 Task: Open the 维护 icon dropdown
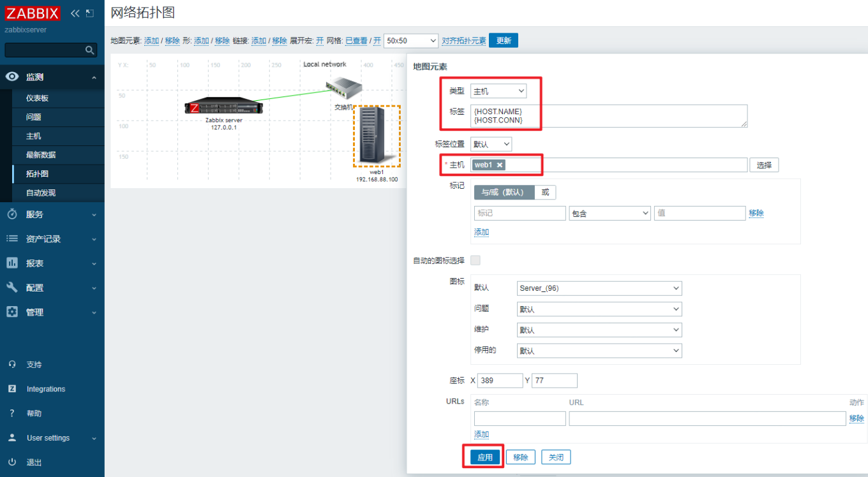[x=599, y=330]
